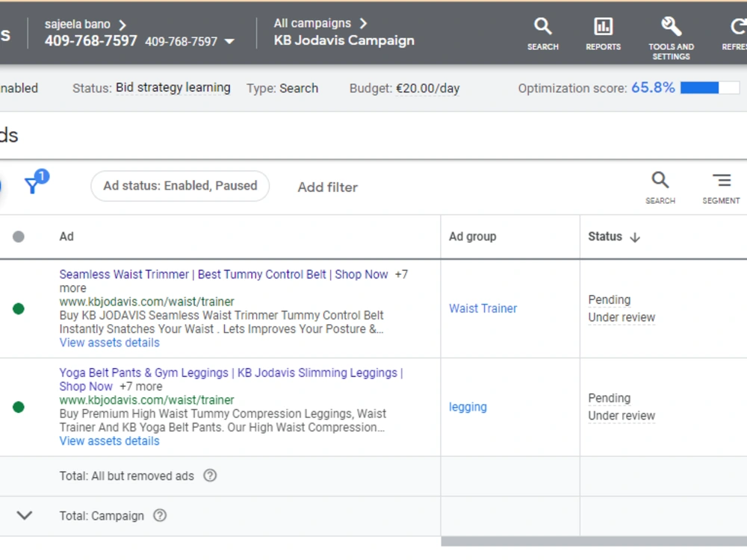Click chevron next to All campaigns
The image size is (747, 560).
coord(364,23)
